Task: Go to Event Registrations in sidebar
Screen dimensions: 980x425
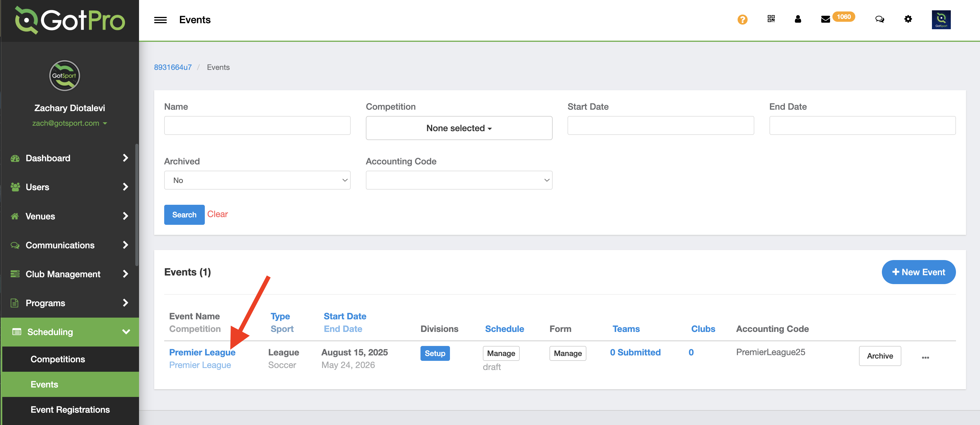Action: (x=70, y=409)
